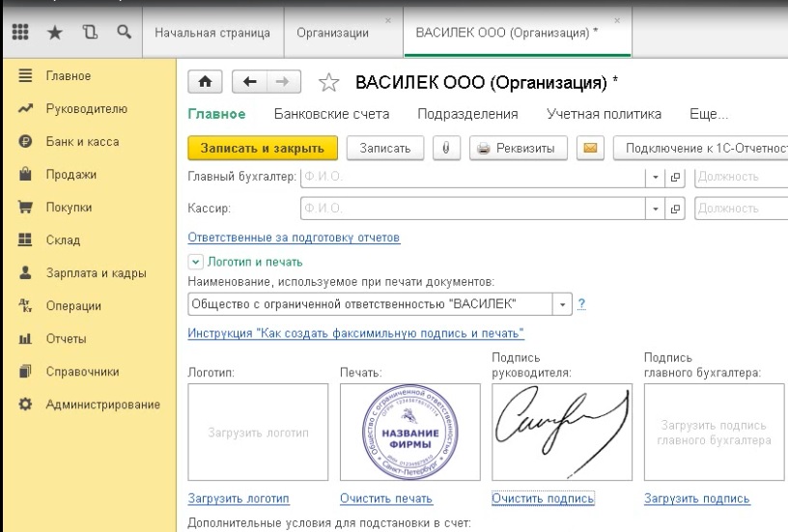Collapse the Логотип и печать section
Image resolution: width=788 pixels, height=532 pixels.
(x=195, y=262)
